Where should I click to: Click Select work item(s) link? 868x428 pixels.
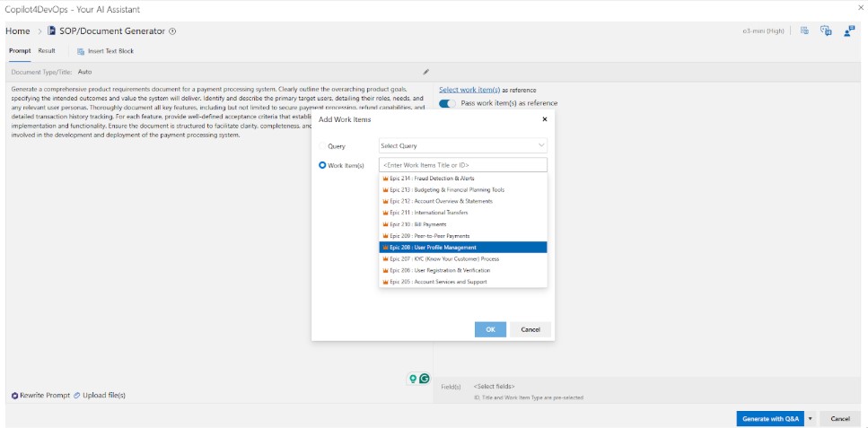coord(469,90)
